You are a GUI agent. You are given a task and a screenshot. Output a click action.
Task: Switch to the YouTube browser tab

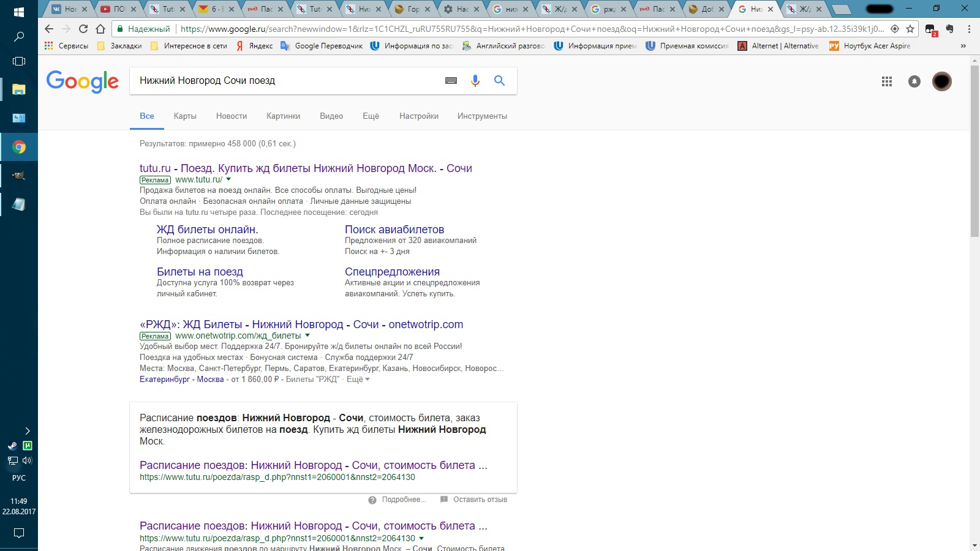(x=119, y=9)
